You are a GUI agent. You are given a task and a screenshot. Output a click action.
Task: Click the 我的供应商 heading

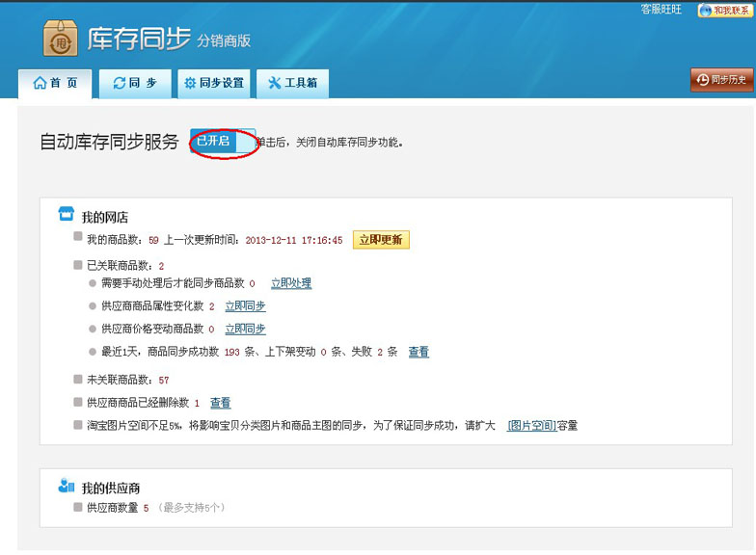(111, 489)
